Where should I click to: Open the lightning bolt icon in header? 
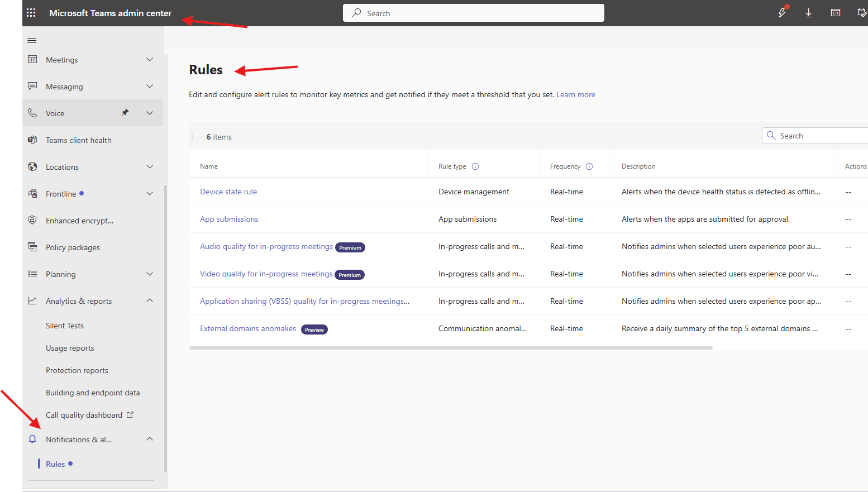click(782, 12)
